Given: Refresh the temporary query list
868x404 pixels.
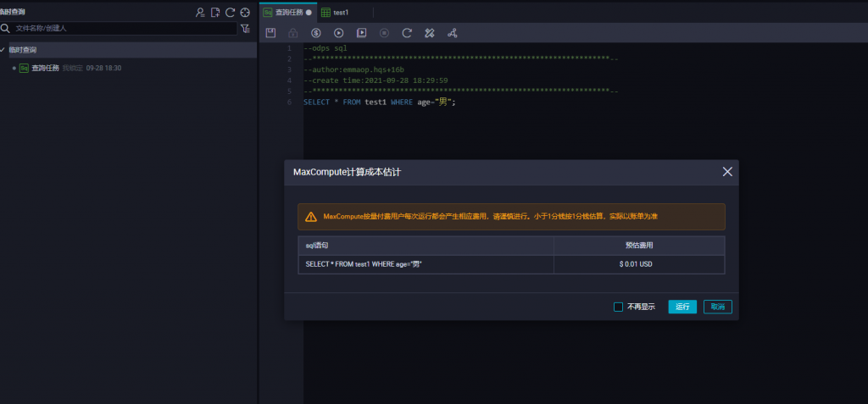Looking at the screenshot, I should [231, 12].
